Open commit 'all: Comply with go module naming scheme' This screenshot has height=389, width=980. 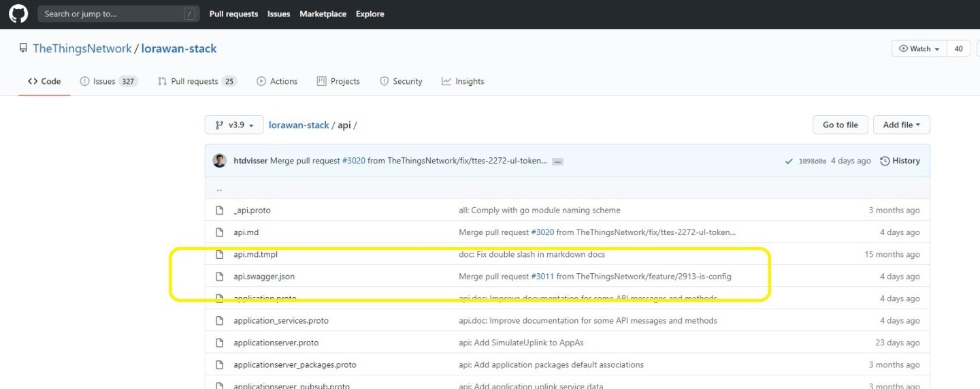(x=540, y=211)
